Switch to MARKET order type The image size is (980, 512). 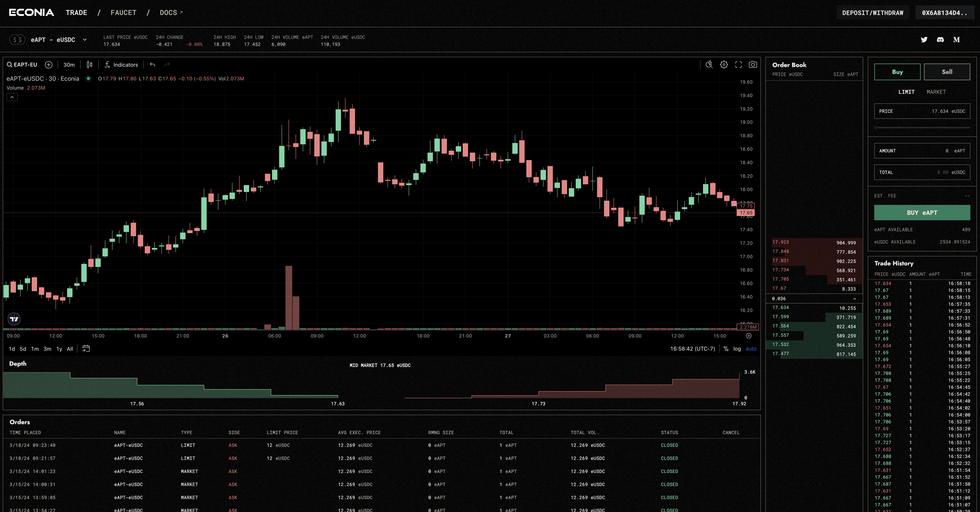pos(936,92)
